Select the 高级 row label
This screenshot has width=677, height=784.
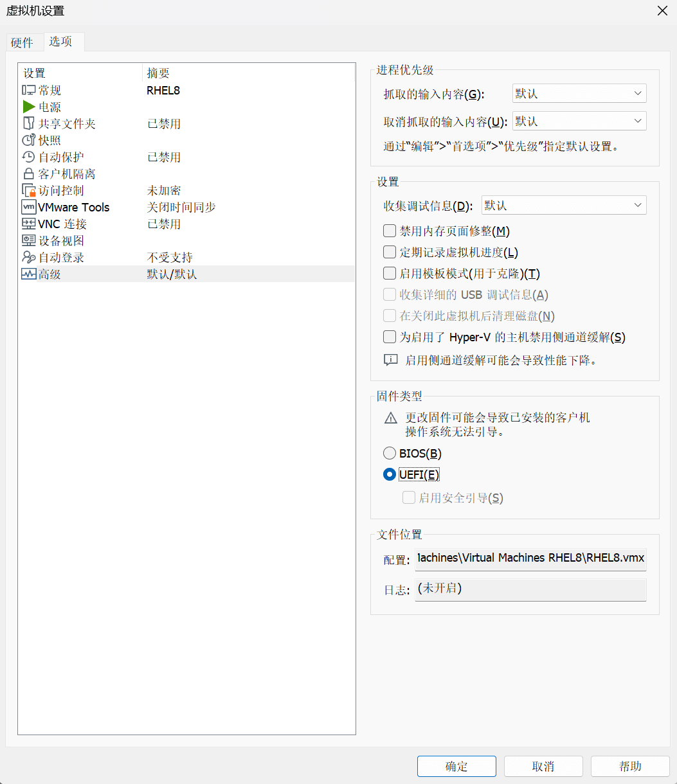pos(50,274)
